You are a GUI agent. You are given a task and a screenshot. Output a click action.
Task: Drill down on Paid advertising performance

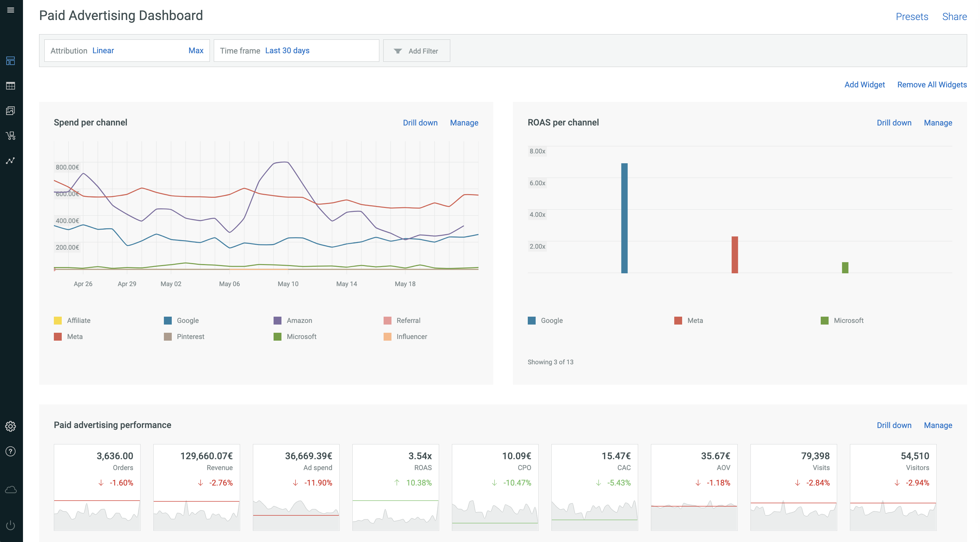[894, 425]
